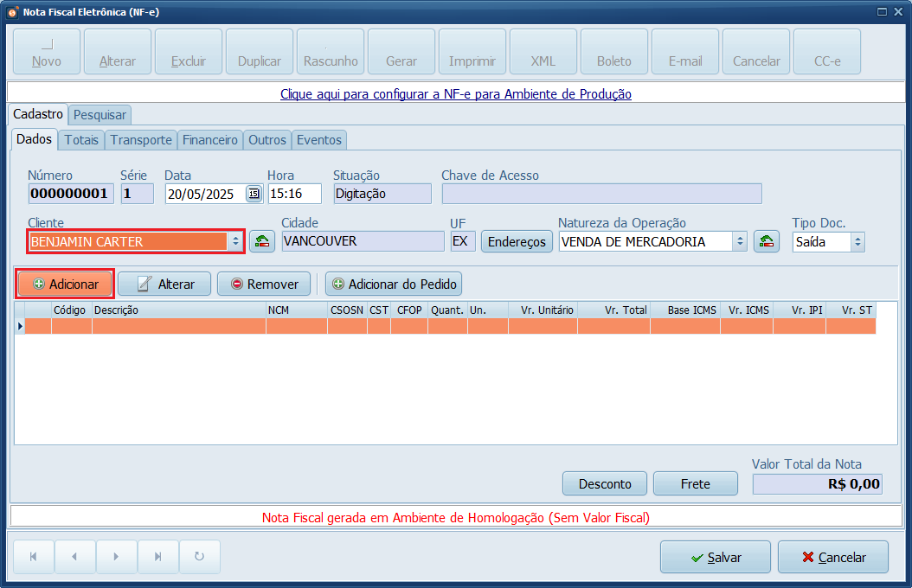The width and height of the screenshot is (912, 588).
Task: Click the production environment configuration link
Action: pyautogui.click(x=456, y=93)
